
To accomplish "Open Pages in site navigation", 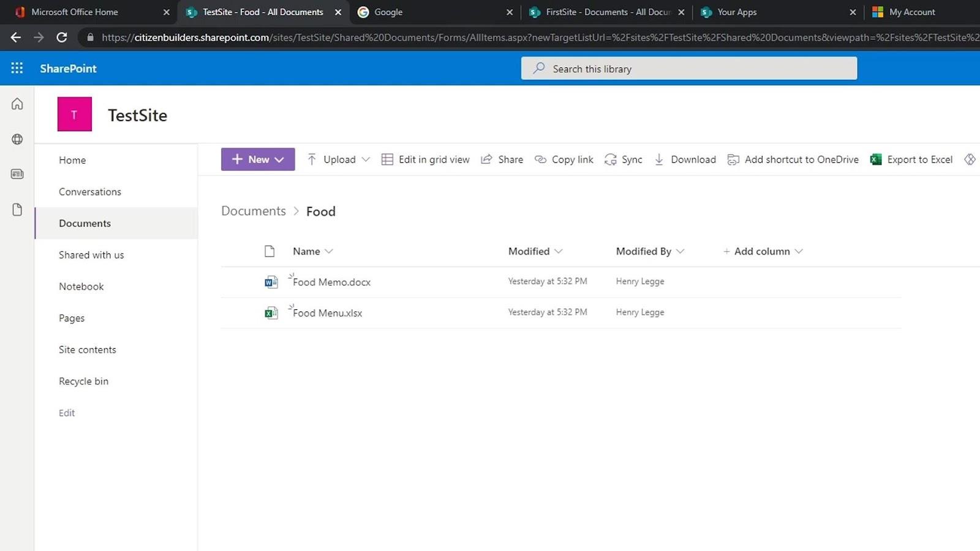I will pos(72,318).
